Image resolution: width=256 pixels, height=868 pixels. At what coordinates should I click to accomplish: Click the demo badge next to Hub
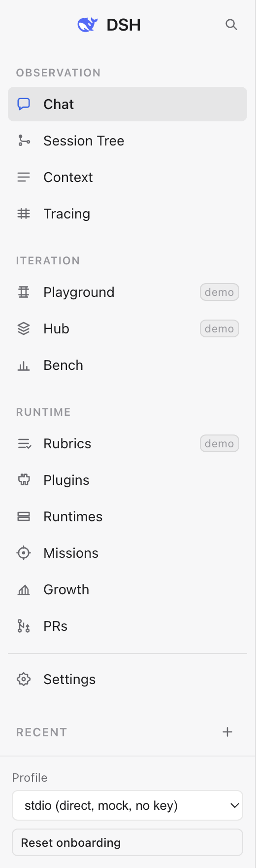click(220, 328)
